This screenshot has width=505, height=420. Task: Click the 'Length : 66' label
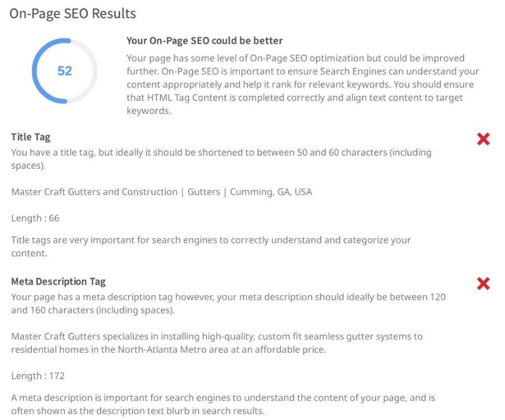tap(35, 218)
